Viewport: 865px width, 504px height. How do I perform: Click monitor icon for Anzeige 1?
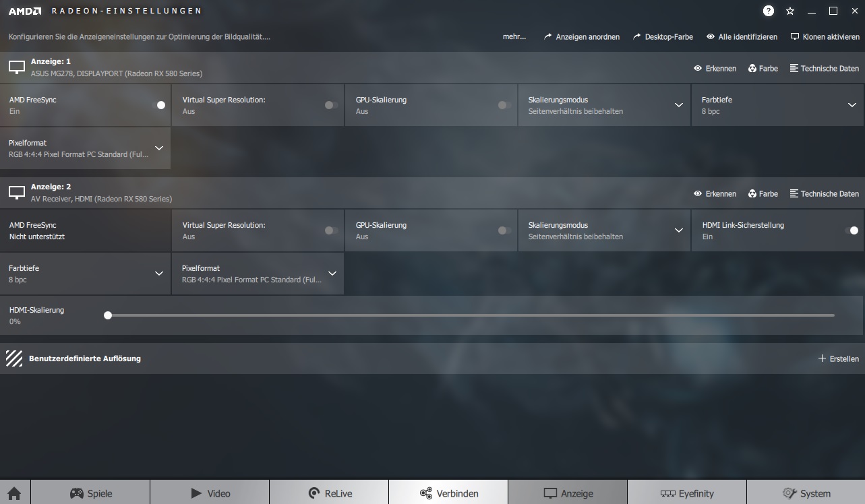coord(17,67)
